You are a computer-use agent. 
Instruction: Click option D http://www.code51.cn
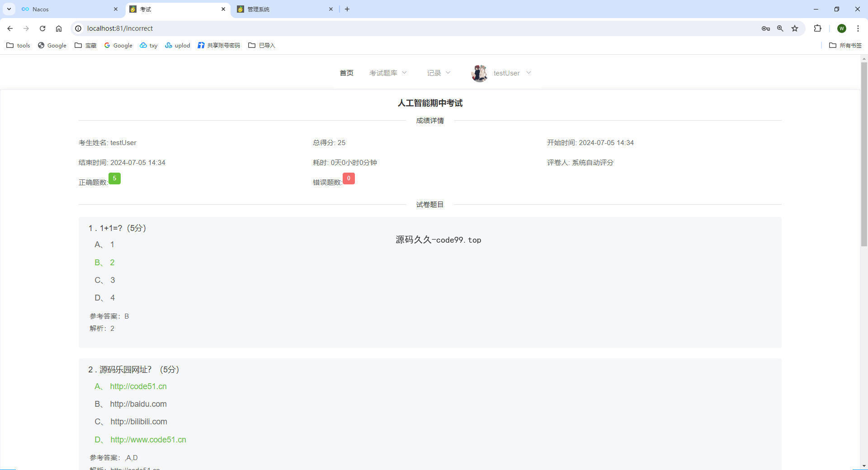[140, 440]
